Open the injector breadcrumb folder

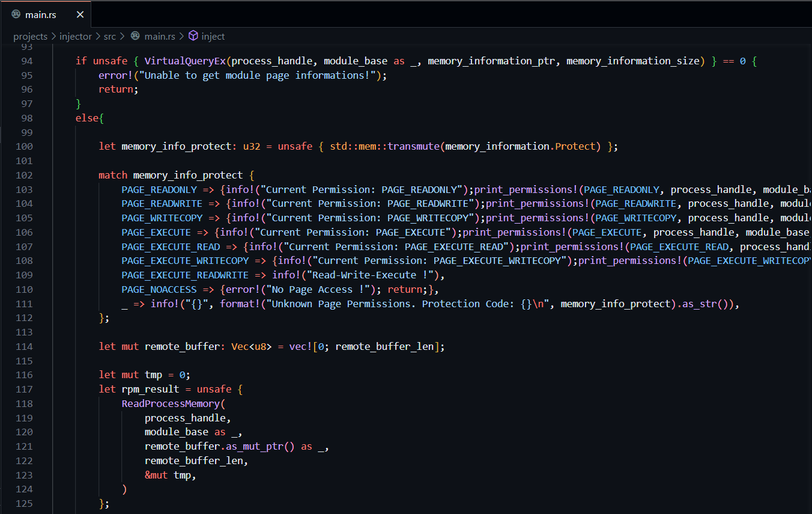click(76, 36)
